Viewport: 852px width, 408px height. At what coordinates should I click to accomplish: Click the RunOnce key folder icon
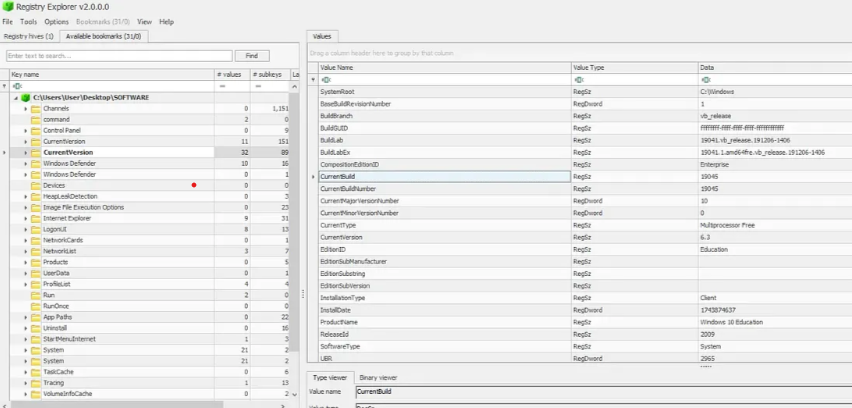[x=35, y=306]
